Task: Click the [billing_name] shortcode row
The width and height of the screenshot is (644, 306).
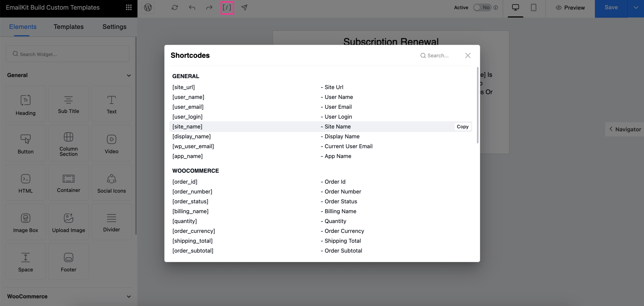Action: click(320, 211)
